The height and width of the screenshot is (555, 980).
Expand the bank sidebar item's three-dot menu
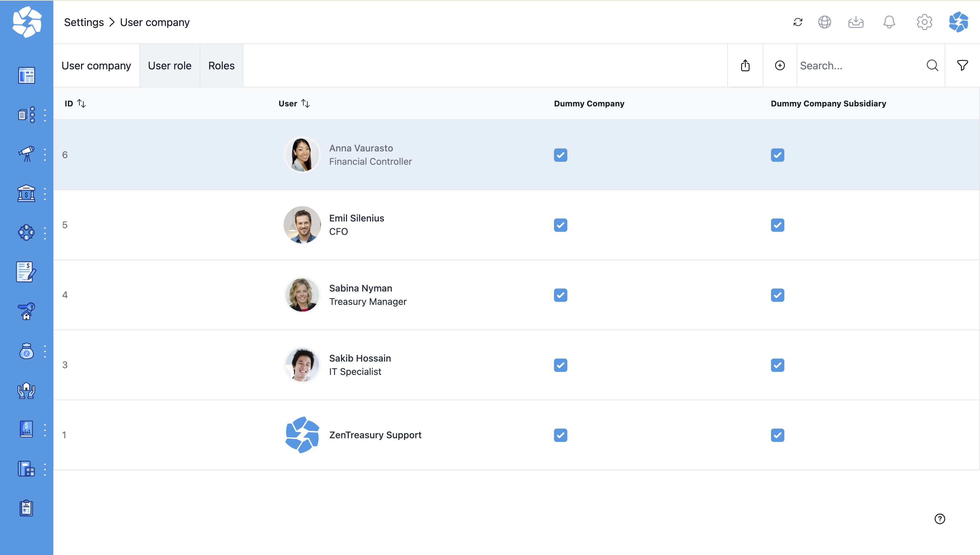pyautogui.click(x=45, y=194)
